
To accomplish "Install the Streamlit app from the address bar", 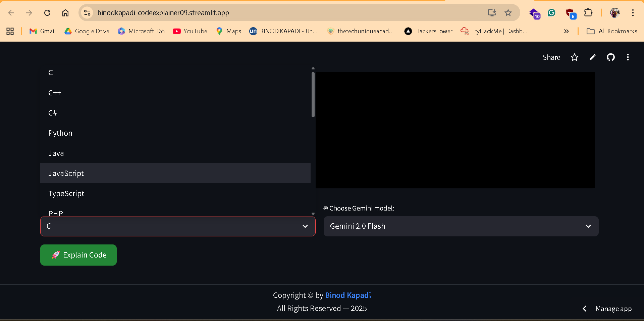I will pyautogui.click(x=491, y=13).
